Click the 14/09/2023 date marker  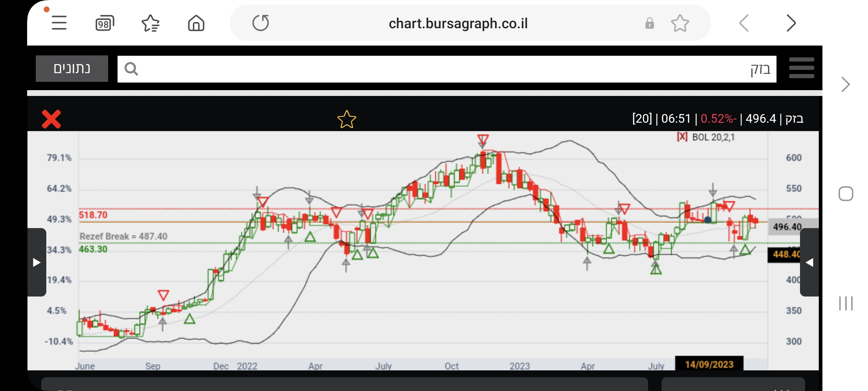pos(709,364)
